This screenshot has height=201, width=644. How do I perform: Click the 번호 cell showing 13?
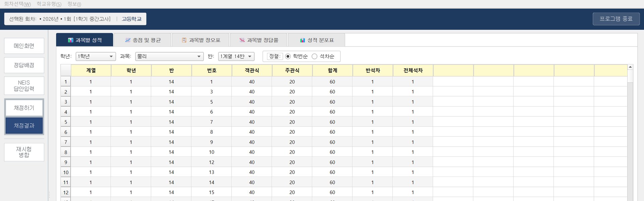(212, 172)
